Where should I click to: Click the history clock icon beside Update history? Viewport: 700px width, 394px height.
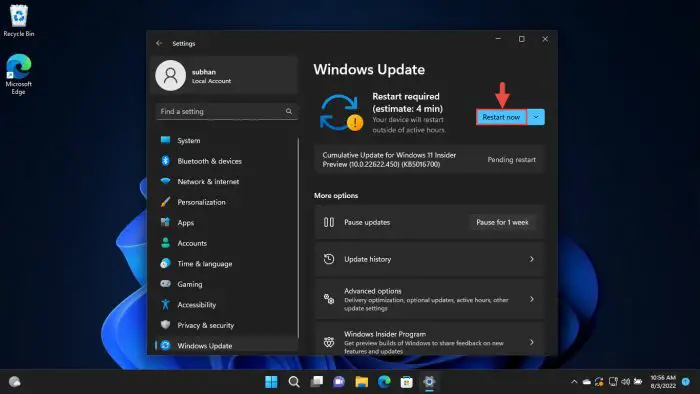[329, 259]
